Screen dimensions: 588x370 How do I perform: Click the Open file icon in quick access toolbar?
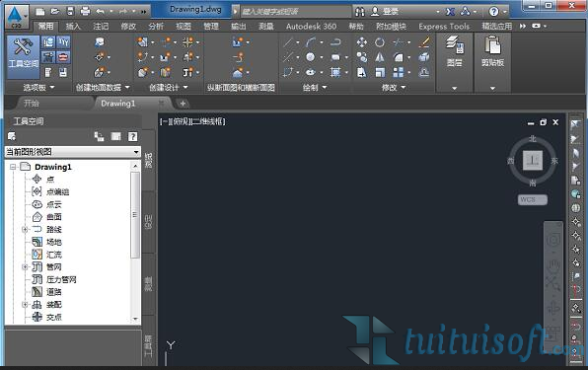(55, 12)
